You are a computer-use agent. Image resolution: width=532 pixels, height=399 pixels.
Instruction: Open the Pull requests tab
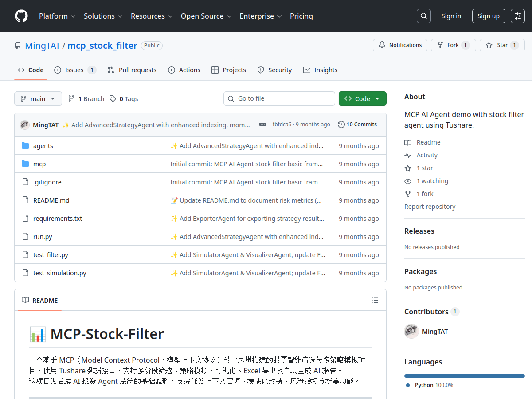click(x=132, y=70)
